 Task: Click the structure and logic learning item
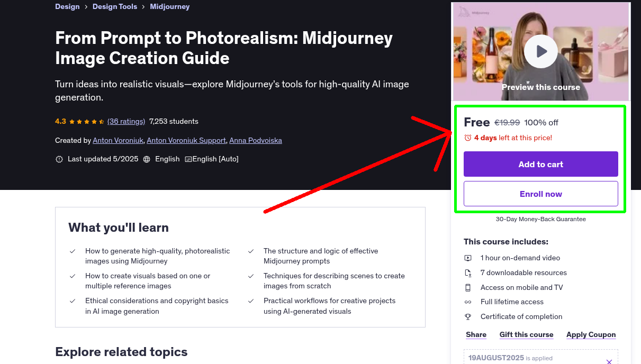tap(321, 256)
